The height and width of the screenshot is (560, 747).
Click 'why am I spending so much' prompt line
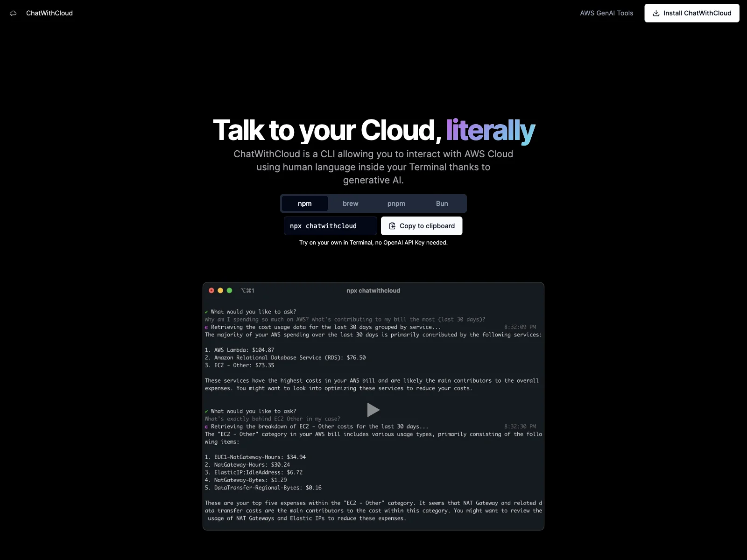coord(345,319)
